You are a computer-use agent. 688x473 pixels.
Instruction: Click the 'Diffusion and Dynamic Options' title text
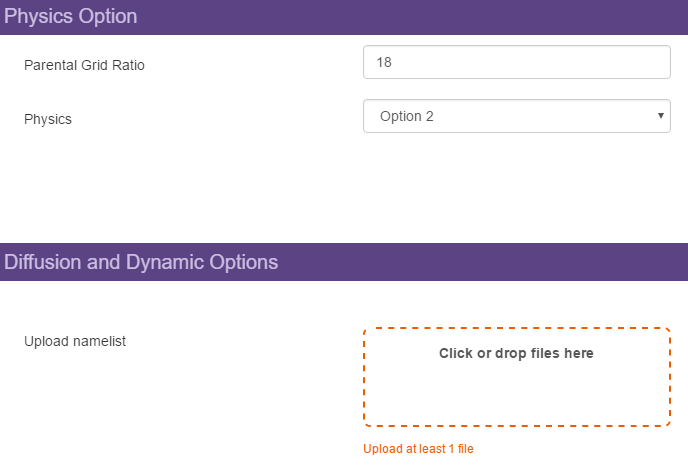[x=141, y=262]
